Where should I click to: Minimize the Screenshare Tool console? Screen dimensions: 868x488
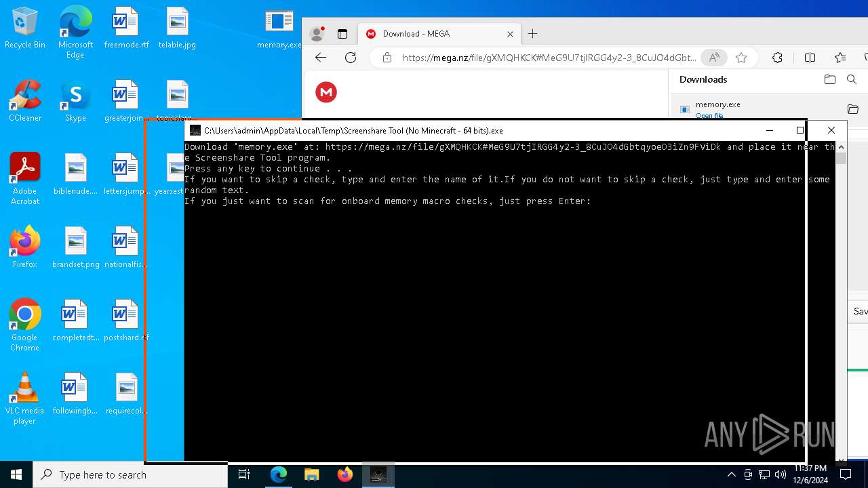(769, 130)
